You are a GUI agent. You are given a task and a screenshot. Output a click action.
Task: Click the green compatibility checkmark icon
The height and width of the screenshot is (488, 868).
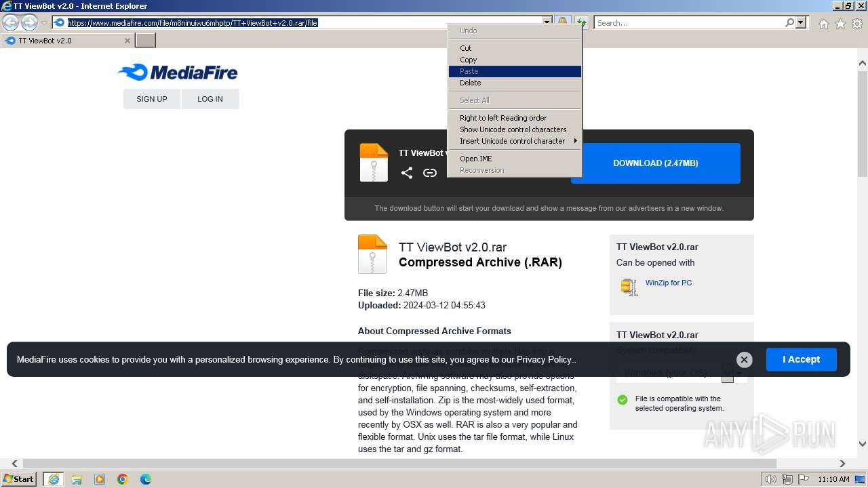click(623, 400)
